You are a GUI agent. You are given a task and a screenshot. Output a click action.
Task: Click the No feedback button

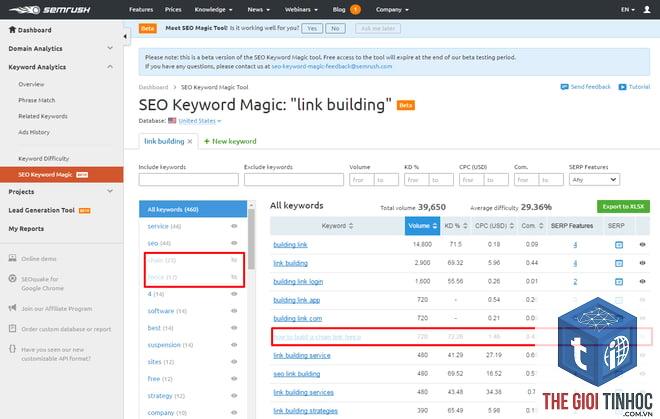335,28
